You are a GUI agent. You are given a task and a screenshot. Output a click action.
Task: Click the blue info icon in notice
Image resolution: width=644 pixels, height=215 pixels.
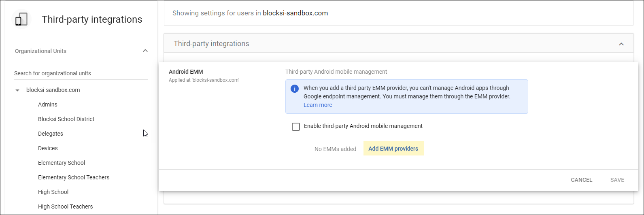point(295,89)
